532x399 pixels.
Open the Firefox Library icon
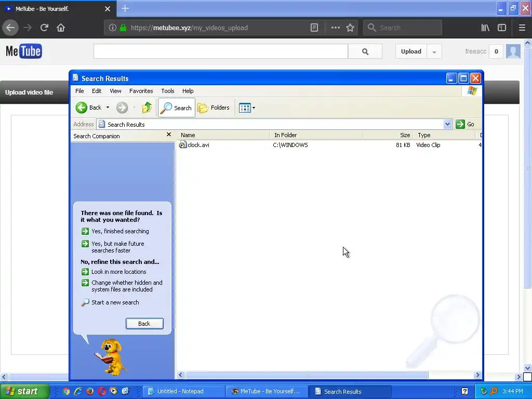485,28
